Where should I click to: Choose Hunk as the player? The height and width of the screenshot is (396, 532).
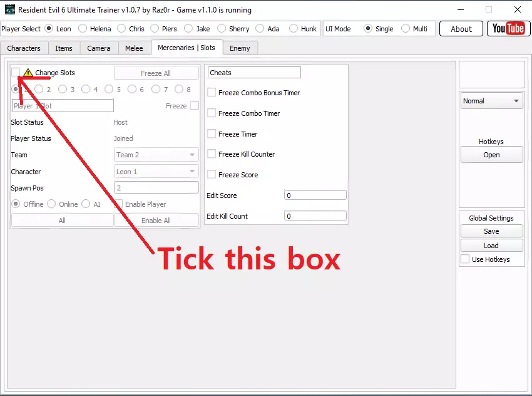294,29
